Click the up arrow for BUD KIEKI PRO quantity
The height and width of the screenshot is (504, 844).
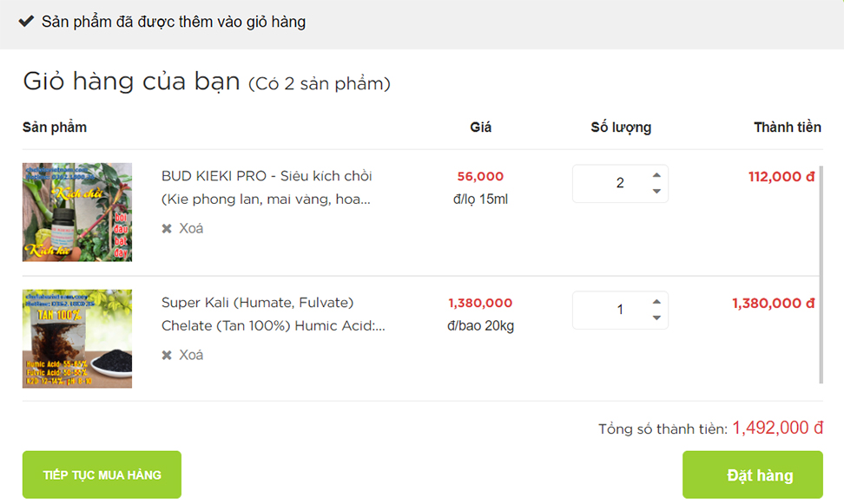click(657, 175)
